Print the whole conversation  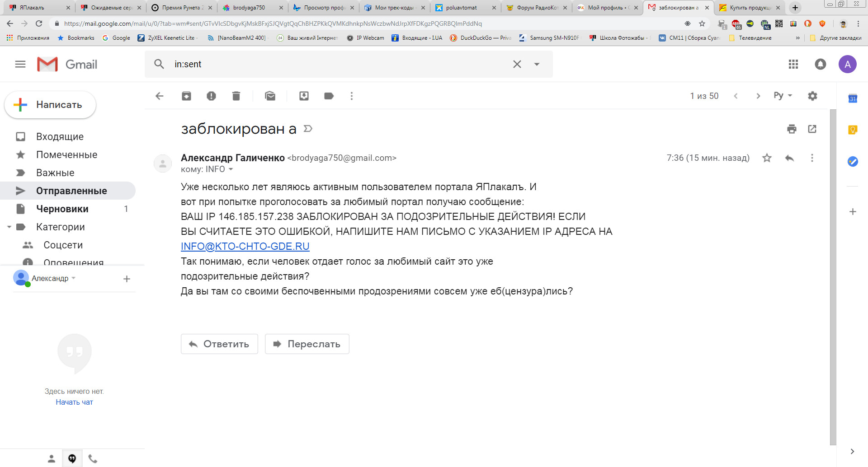tap(792, 129)
